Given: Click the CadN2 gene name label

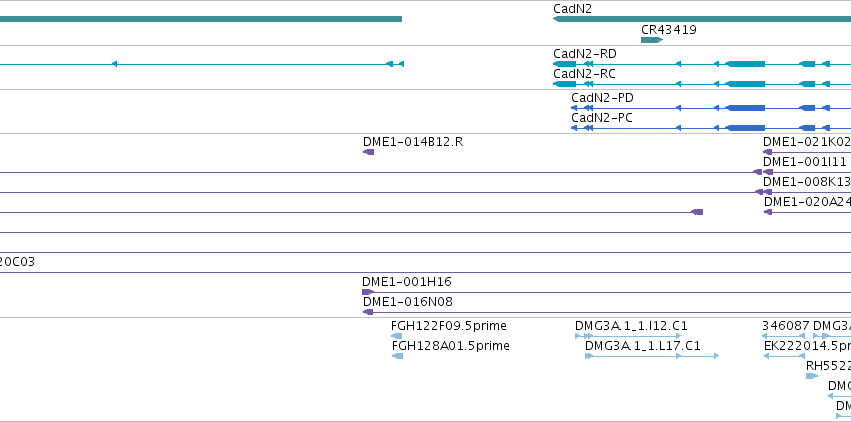Looking at the screenshot, I should [x=573, y=9].
